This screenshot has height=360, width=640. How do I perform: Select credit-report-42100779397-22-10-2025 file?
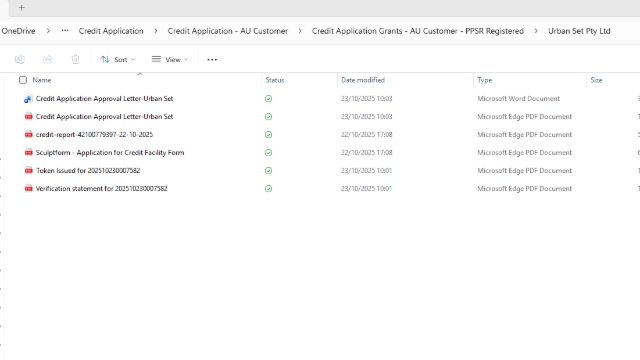(x=94, y=134)
